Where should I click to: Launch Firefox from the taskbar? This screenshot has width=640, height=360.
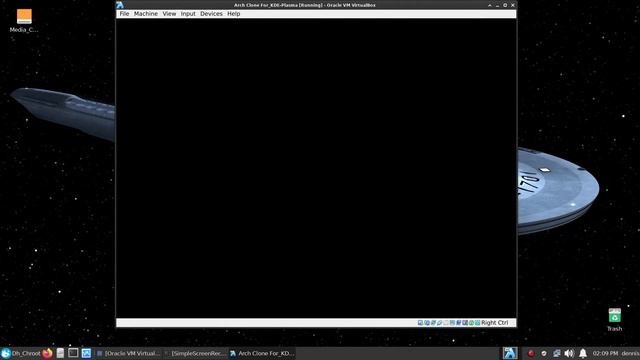pyautogui.click(x=47, y=353)
